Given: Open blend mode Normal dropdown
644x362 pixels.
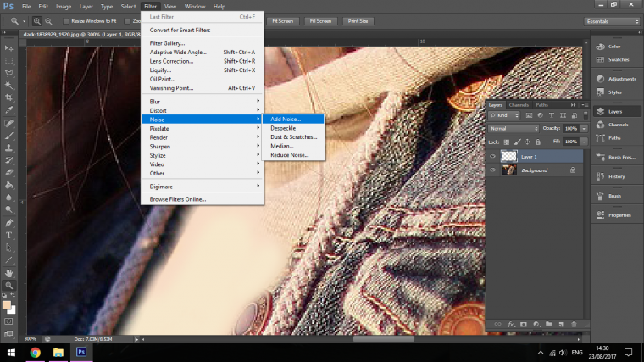Looking at the screenshot, I should [514, 129].
